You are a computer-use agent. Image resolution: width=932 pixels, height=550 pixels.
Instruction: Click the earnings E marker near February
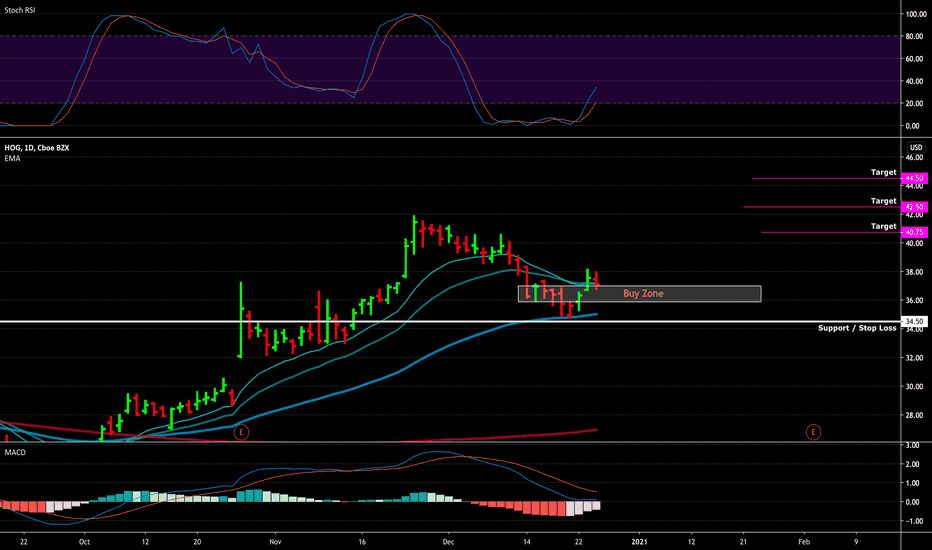point(813,432)
